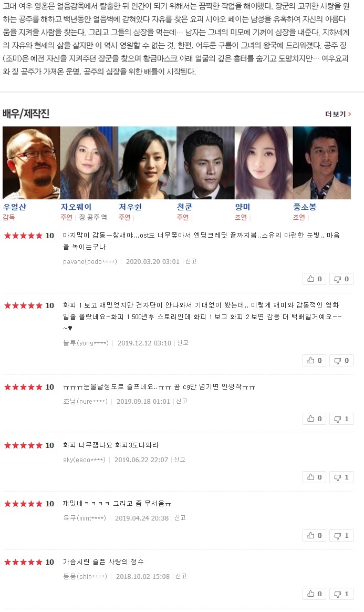Open 풍소봉 name link
This screenshot has width=364, height=612.
point(304,207)
